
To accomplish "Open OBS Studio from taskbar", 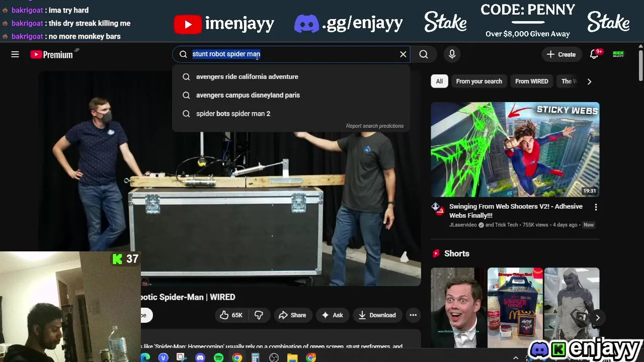I will pyautogui.click(x=274, y=357).
